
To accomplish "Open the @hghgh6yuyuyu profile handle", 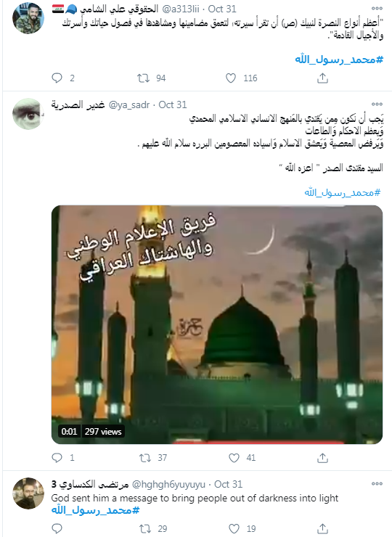I will [x=168, y=484].
